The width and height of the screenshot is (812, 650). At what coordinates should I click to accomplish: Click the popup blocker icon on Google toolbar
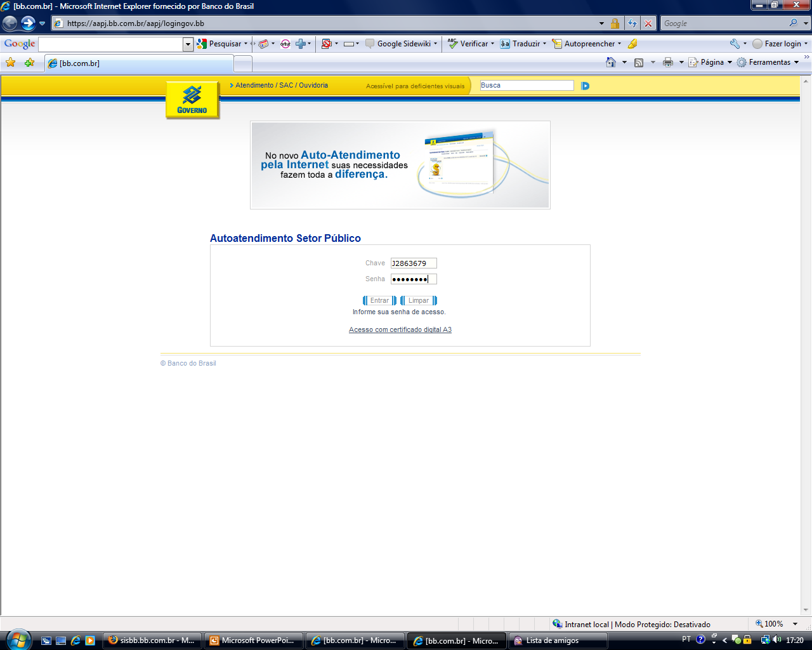click(327, 44)
